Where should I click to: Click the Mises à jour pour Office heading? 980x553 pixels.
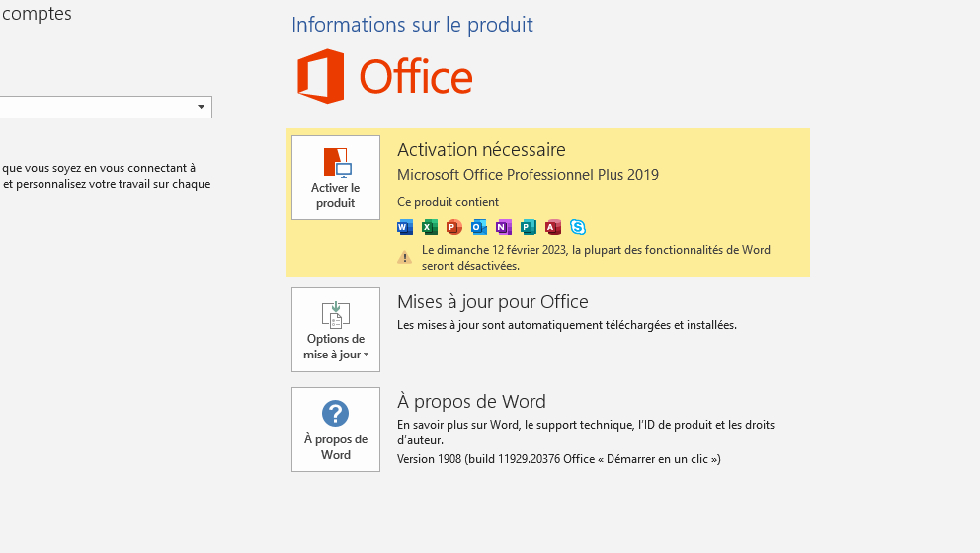pos(493,302)
